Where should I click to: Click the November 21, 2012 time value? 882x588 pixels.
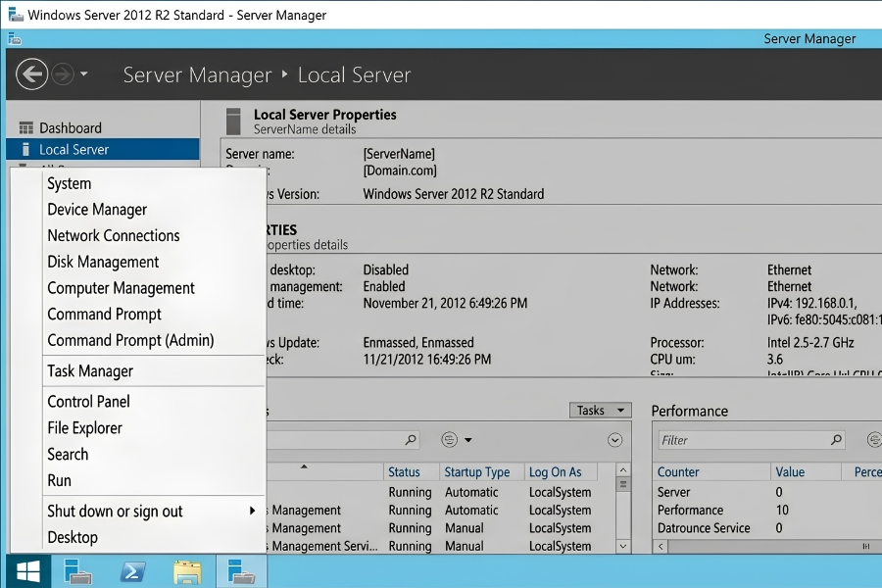(x=445, y=303)
